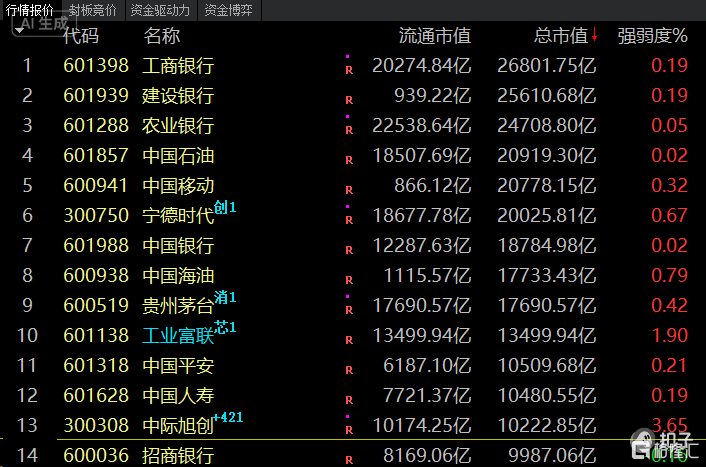Select stock name 中际旭创

click(x=178, y=426)
